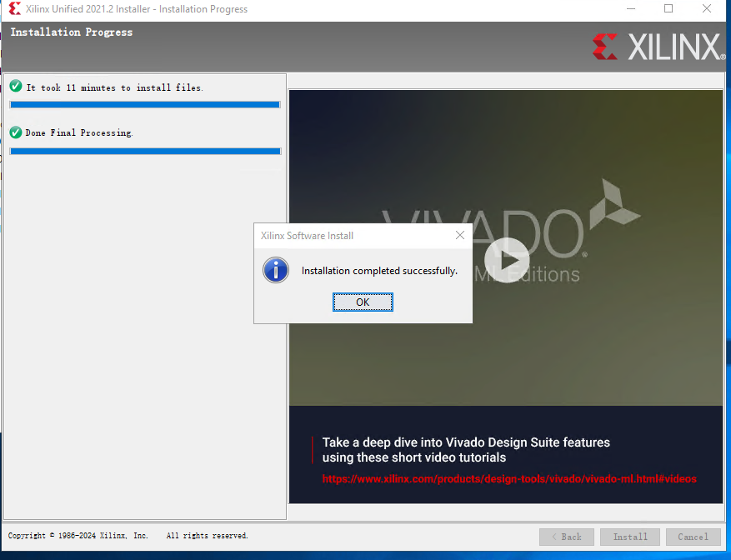The image size is (731, 560).
Task: Play the Vivado ML Editions video
Action: [x=507, y=261]
